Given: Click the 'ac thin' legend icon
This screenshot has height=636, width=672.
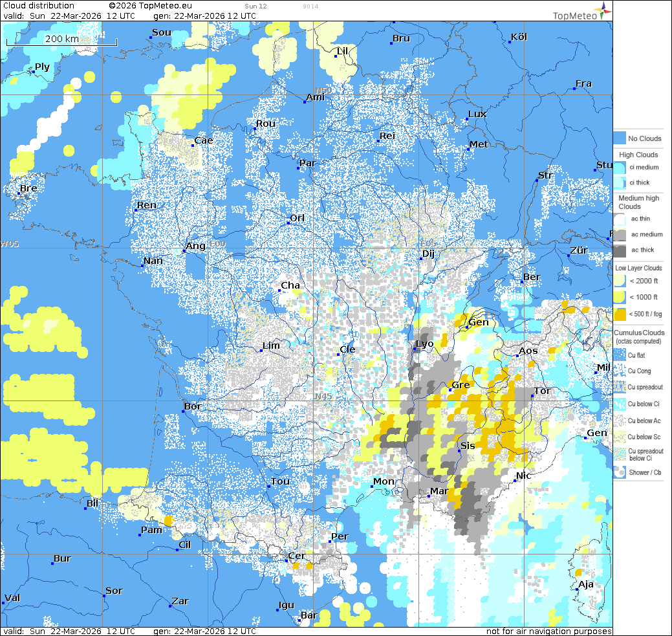Looking at the screenshot, I should 620,219.
